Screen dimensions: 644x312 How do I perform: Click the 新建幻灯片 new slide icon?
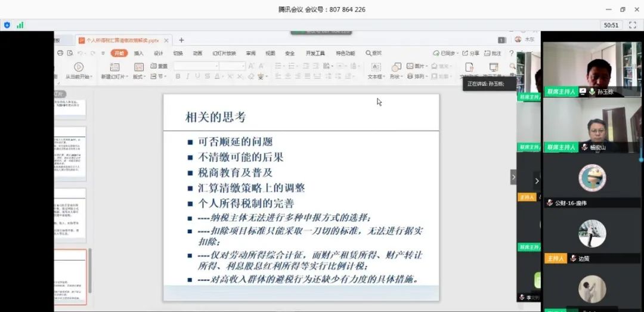click(114, 67)
